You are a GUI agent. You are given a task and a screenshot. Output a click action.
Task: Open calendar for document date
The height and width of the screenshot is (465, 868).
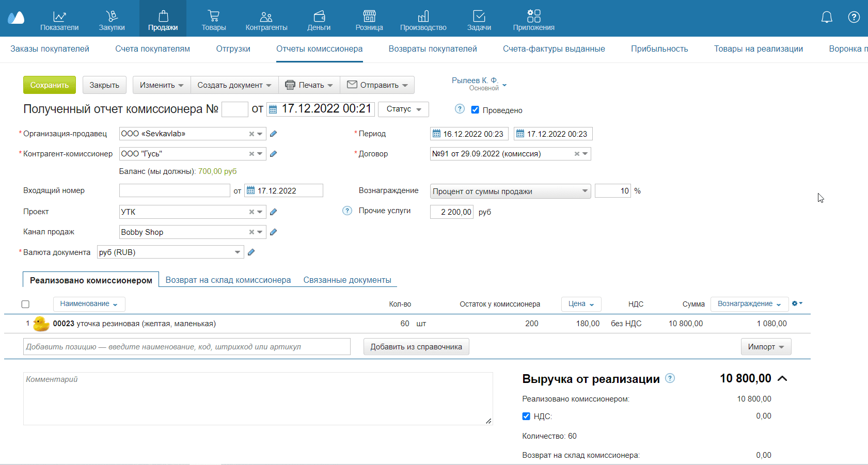pyautogui.click(x=273, y=109)
